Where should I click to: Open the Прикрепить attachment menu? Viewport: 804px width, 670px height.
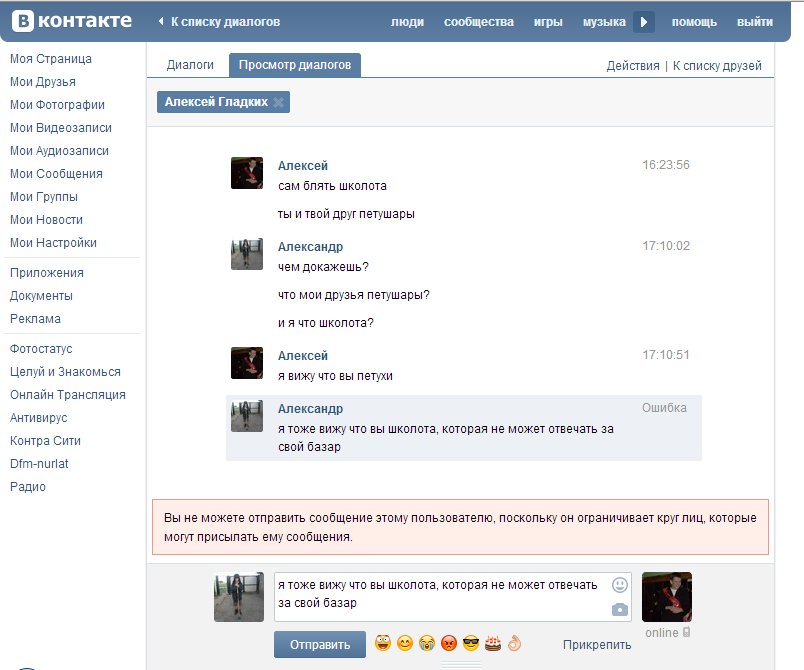(597, 645)
